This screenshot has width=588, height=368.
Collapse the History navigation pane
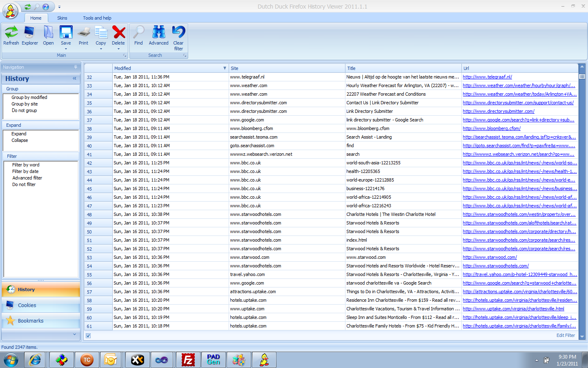point(74,79)
